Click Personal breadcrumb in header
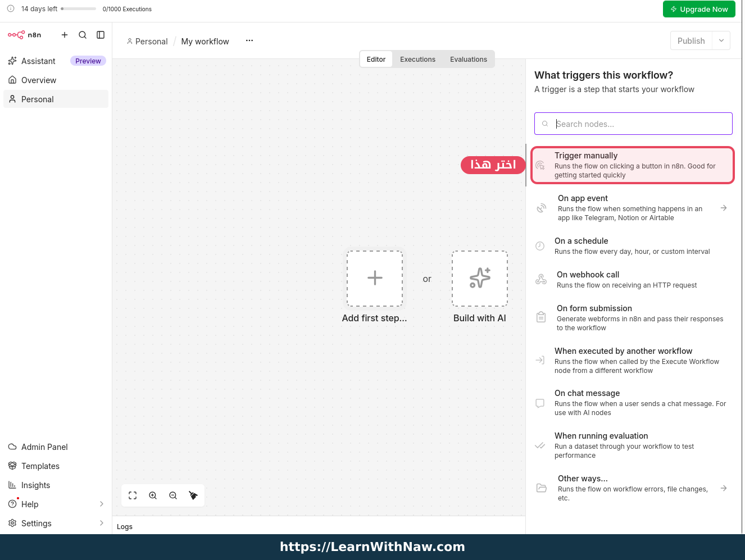Viewport: 745px width, 560px height. pyautogui.click(x=147, y=42)
